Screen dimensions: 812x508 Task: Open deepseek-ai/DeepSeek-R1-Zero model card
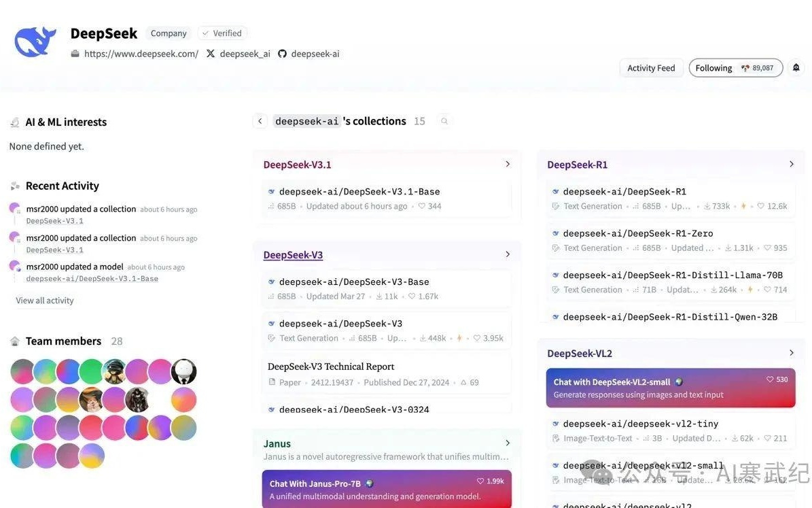pyautogui.click(x=671, y=241)
